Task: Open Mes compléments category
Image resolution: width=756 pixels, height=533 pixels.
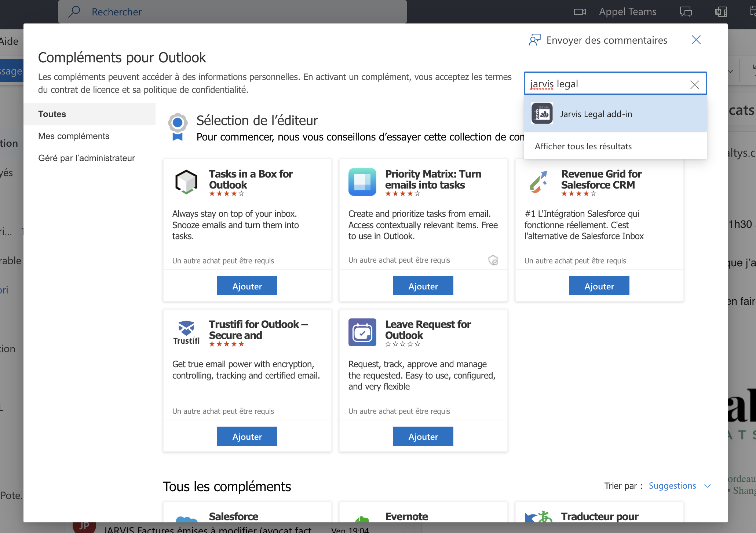Action: point(74,136)
